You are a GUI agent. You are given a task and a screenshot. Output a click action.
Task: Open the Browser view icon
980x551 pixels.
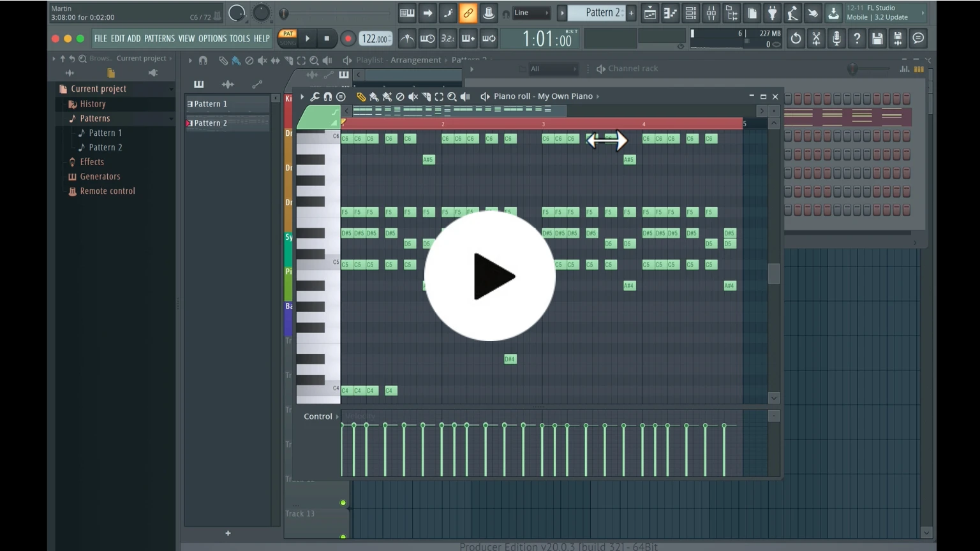point(731,13)
